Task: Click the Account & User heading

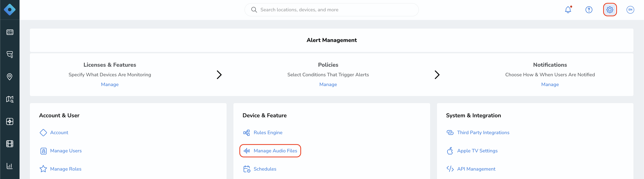Action: [x=59, y=116]
